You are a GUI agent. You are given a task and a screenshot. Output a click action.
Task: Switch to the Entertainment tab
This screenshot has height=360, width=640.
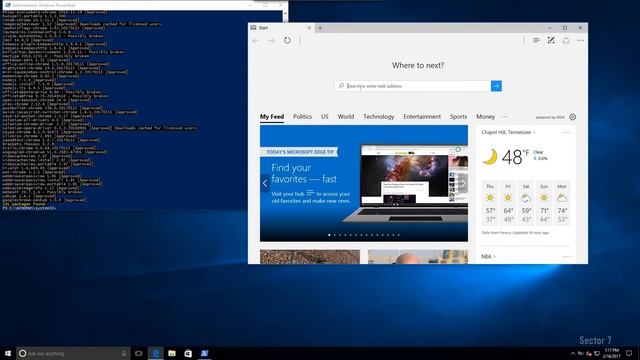tap(422, 117)
